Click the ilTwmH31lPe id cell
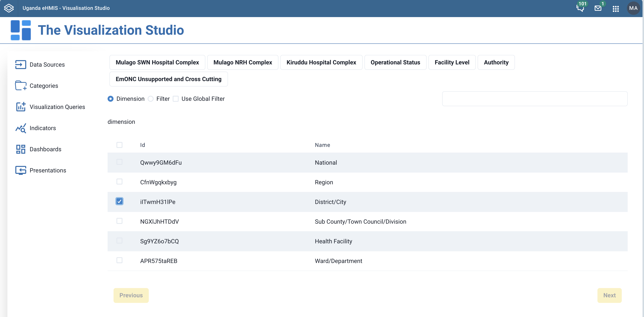 (x=158, y=202)
